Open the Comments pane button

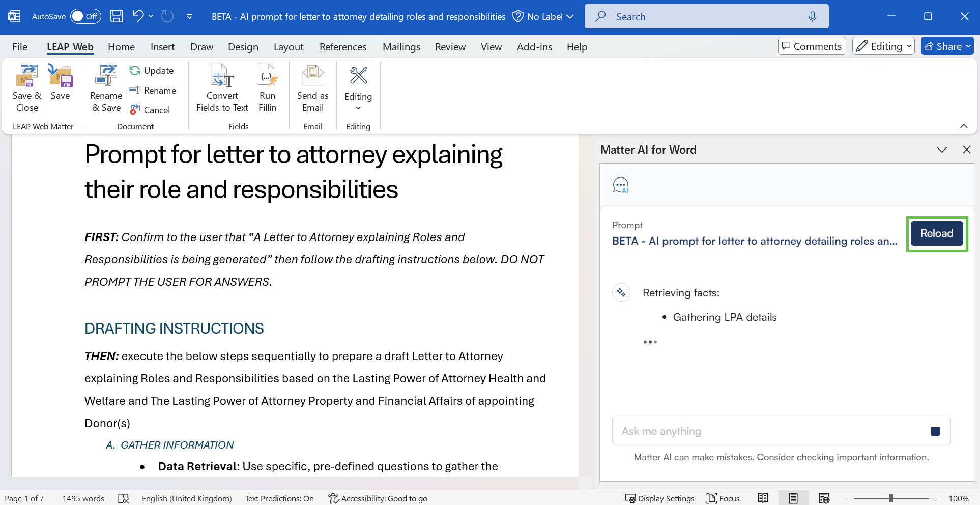(812, 46)
